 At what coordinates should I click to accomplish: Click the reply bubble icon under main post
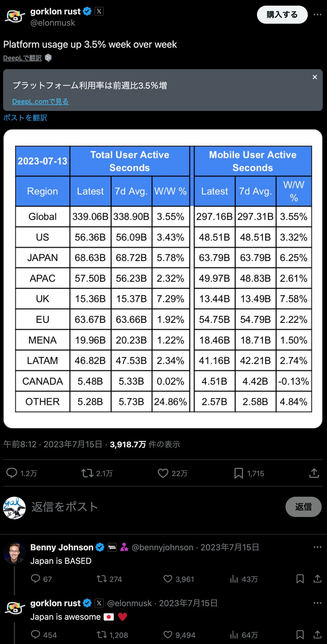(x=12, y=473)
